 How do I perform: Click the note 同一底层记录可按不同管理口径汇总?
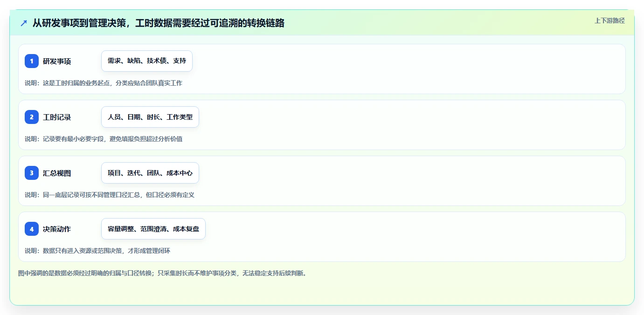coord(110,195)
